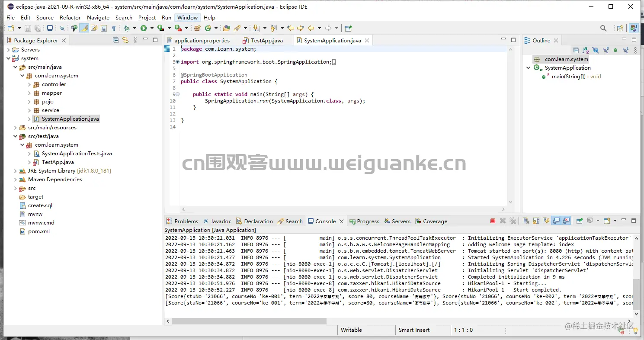Toggle Link with Editor in Package Explorer
This screenshot has width=644, height=340.
[x=125, y=40]
